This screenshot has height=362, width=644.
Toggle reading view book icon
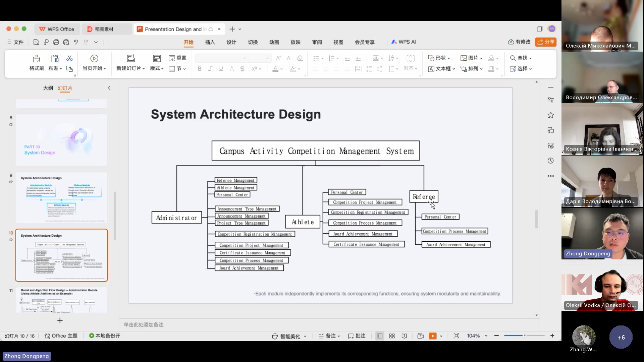tap(404, 336)
